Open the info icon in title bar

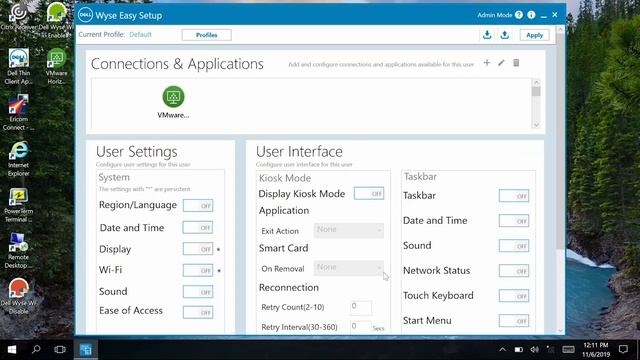click(x=531, y=15)
